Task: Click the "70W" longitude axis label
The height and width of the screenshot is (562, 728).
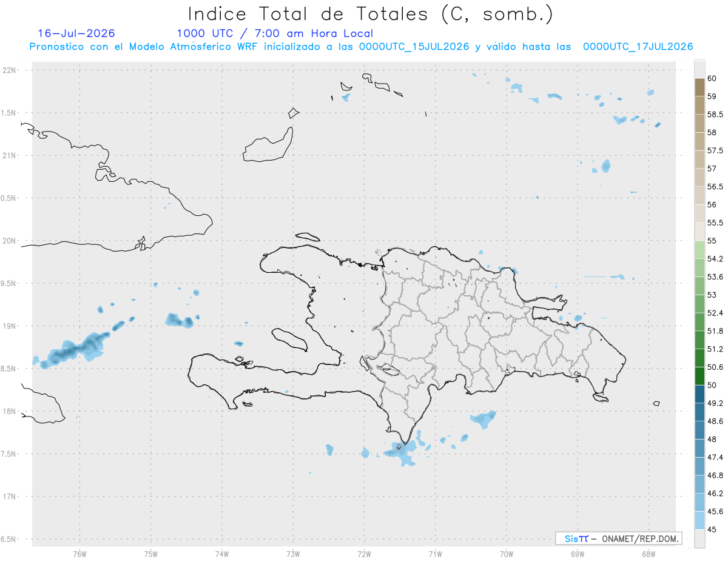Action: [506, 554]
